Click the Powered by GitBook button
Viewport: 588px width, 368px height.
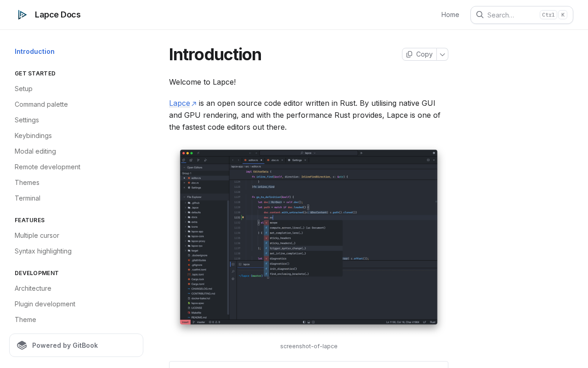(76, 345)
